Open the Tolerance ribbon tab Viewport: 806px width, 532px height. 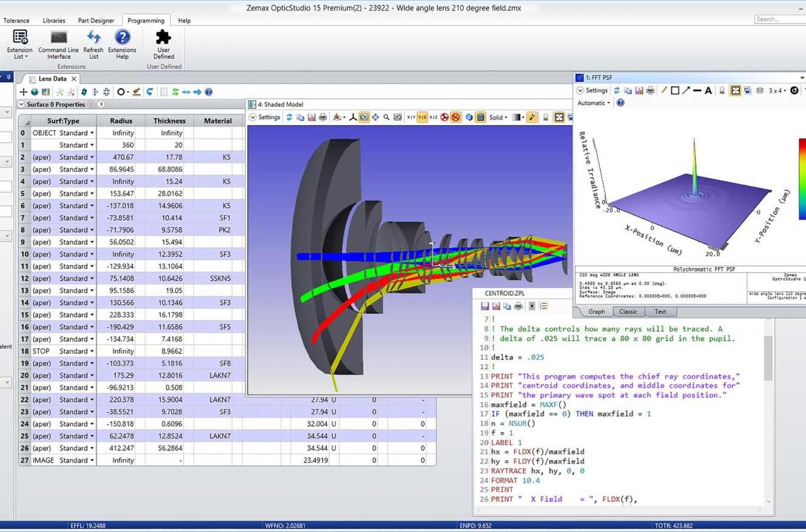[x=16, y=21]
